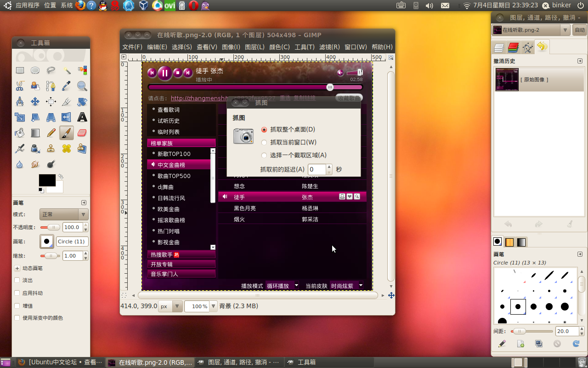The height and width of the screenshot is (368, 588).
Task: Switch to the Paths tab in dock
Action: [x=528, y=47]
